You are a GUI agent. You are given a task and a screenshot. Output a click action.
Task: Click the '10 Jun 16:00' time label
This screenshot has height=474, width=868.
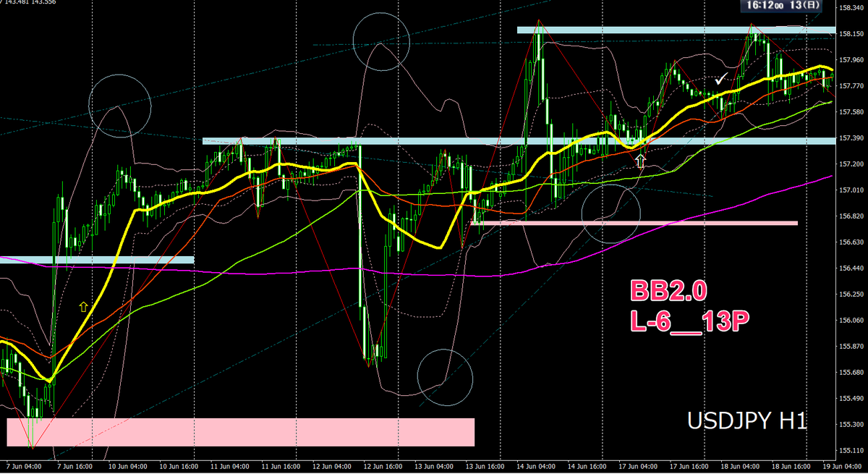(x=179, y=467)
